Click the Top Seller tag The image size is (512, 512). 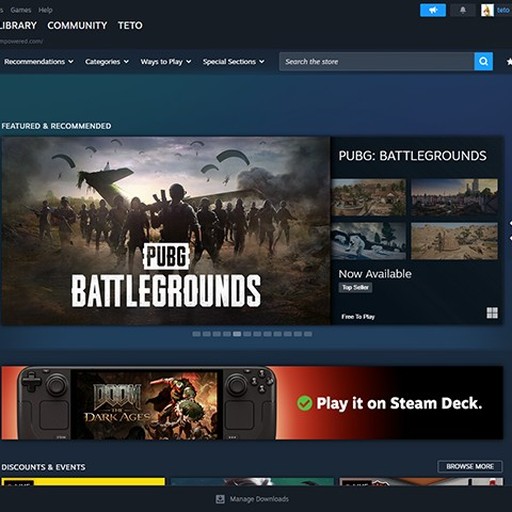(355, 287)
